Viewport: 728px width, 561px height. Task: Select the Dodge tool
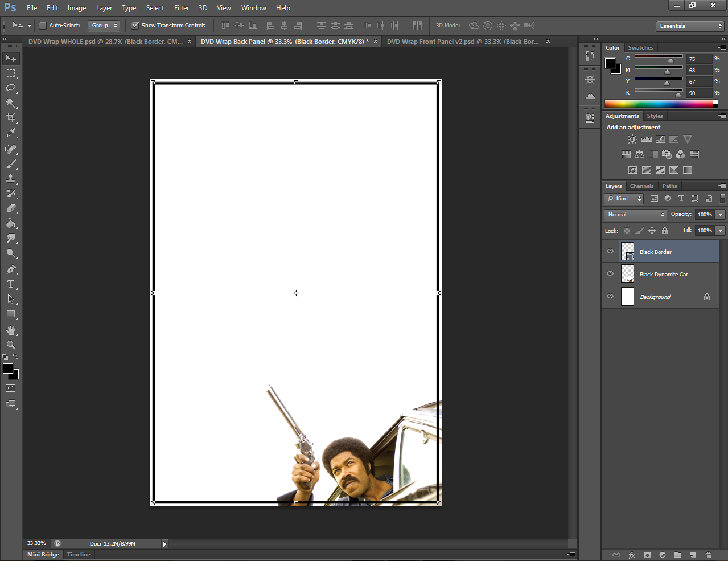11,253
